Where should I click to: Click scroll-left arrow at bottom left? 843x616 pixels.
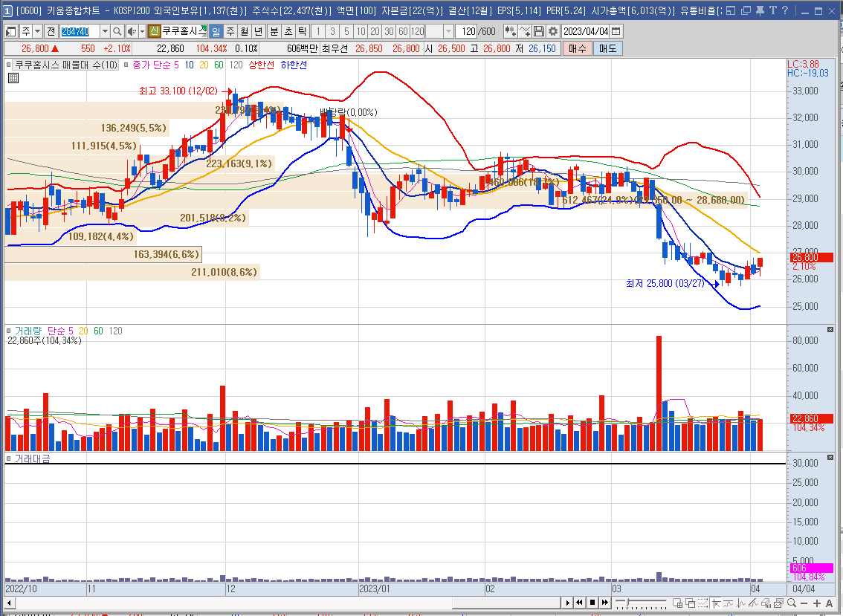9,603
